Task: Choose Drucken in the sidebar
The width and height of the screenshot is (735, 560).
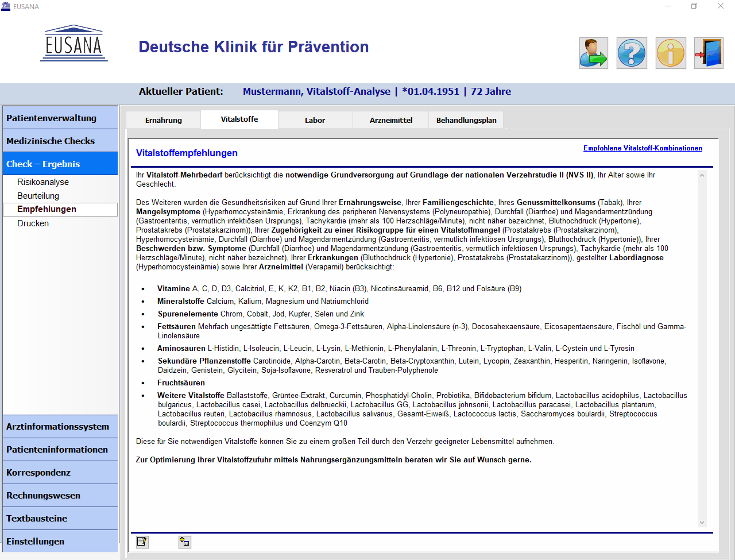Action: 33,223
